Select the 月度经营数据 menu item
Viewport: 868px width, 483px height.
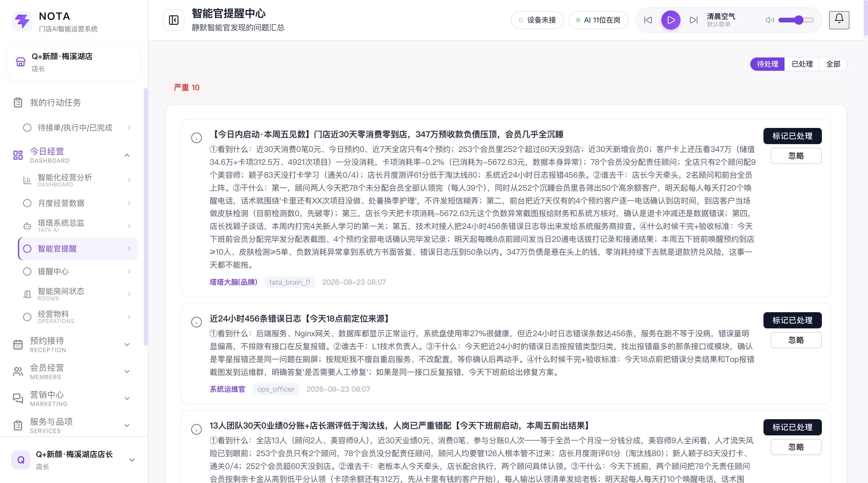point(78,203)
